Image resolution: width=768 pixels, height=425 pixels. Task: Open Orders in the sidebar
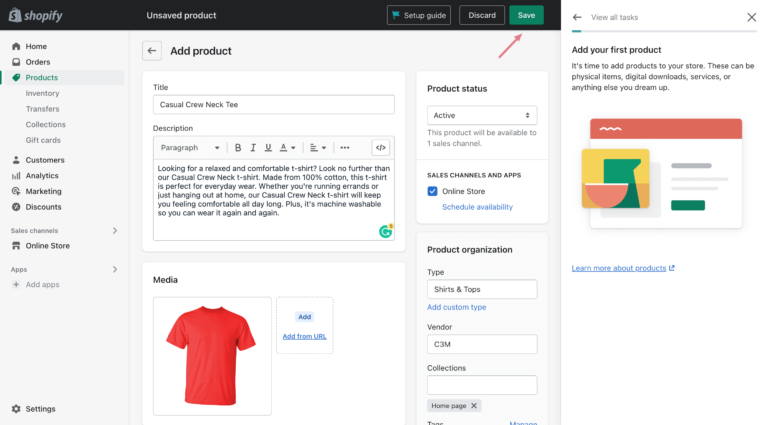click(38, 62)
